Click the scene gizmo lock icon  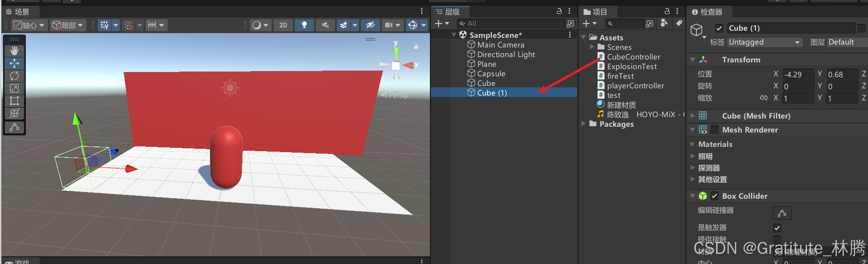tap(416, 47)
